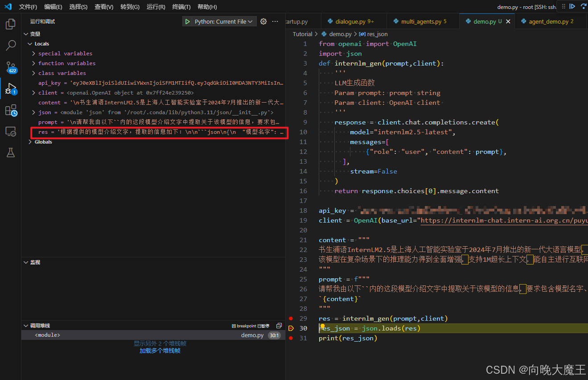Open Source Control view with 622 badge

[11, 67]
